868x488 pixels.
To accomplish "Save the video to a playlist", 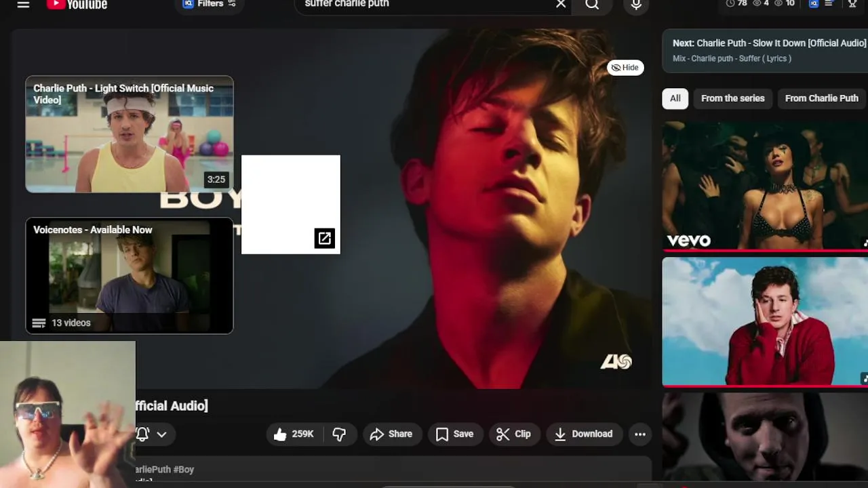I will (454, 434).
